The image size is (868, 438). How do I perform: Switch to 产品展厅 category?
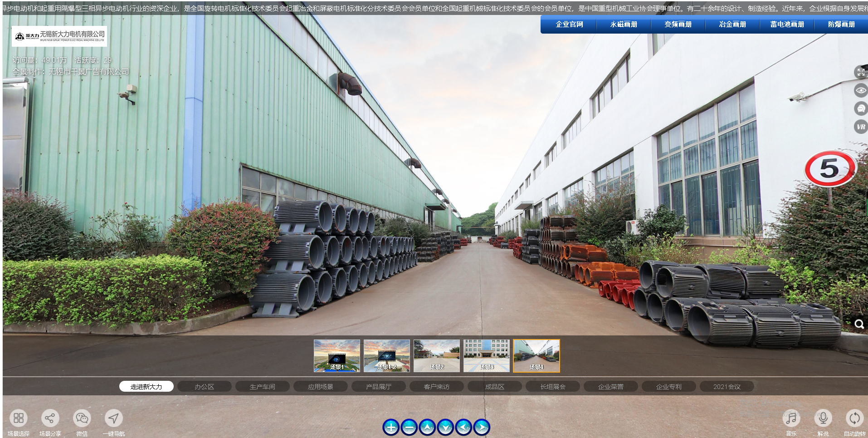coord(379,386)
